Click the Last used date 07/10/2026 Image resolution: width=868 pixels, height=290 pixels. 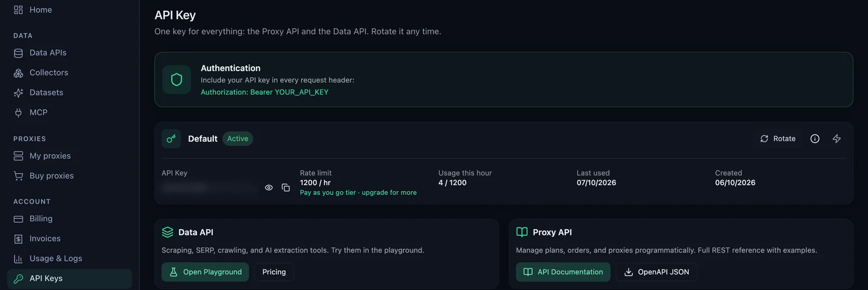(596, 183)
